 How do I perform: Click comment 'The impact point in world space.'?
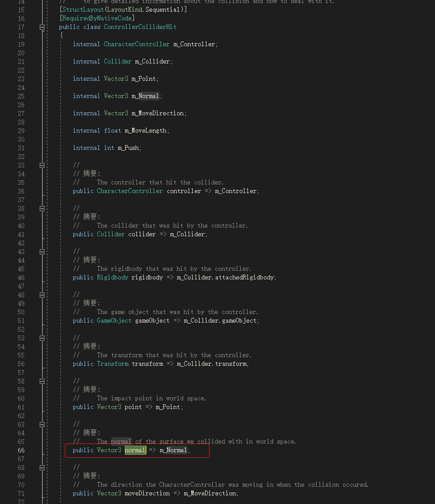coord(152,399)
